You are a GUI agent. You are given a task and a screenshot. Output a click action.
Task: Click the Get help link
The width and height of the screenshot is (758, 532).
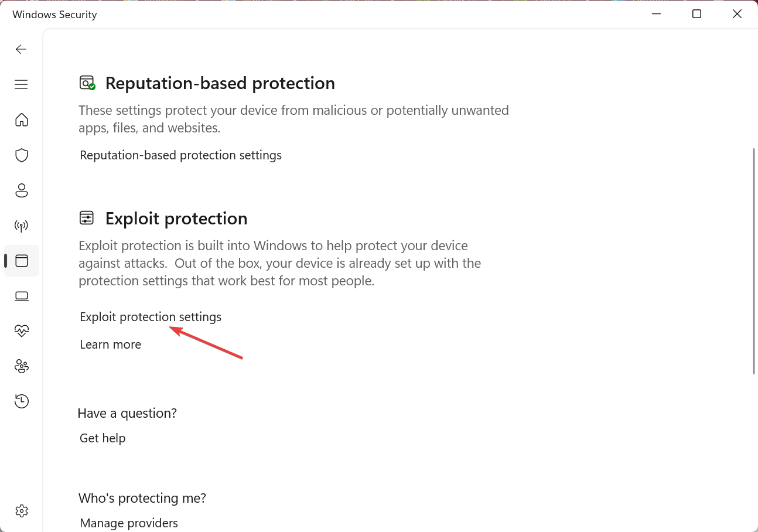pyautogui.click(x=103, y=438)
